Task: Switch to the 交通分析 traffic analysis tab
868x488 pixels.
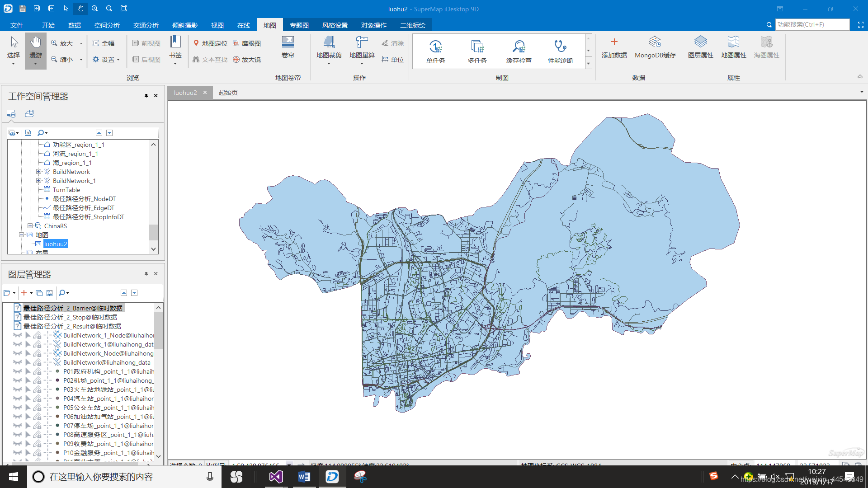Action: (146, 25)
